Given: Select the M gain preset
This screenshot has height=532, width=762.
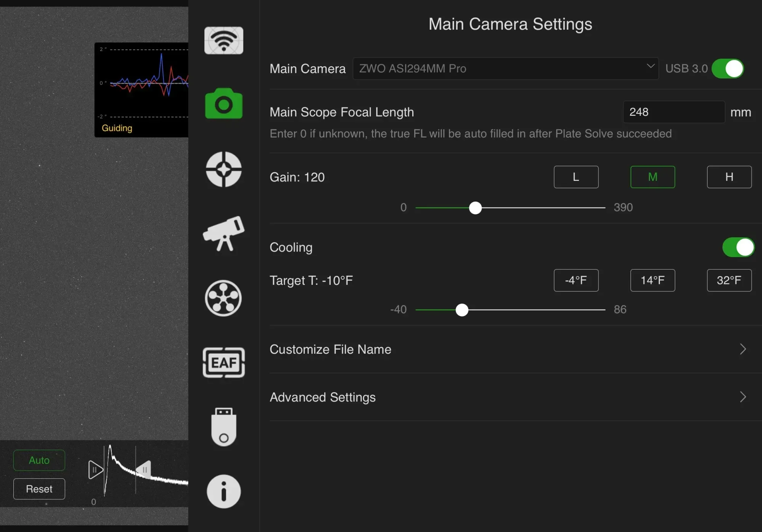Looking at the screenshot, I should tap(652, 177).
